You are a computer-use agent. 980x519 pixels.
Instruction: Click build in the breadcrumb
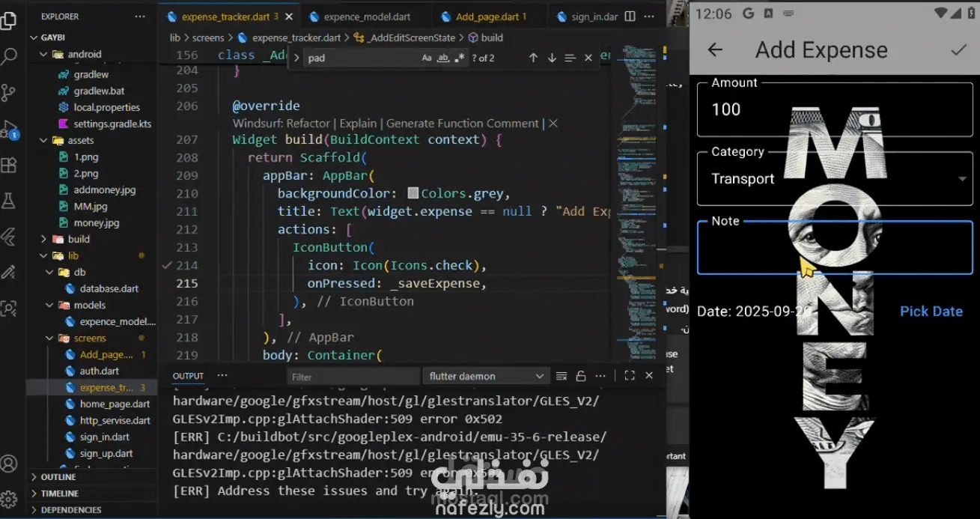coord(492,37)
